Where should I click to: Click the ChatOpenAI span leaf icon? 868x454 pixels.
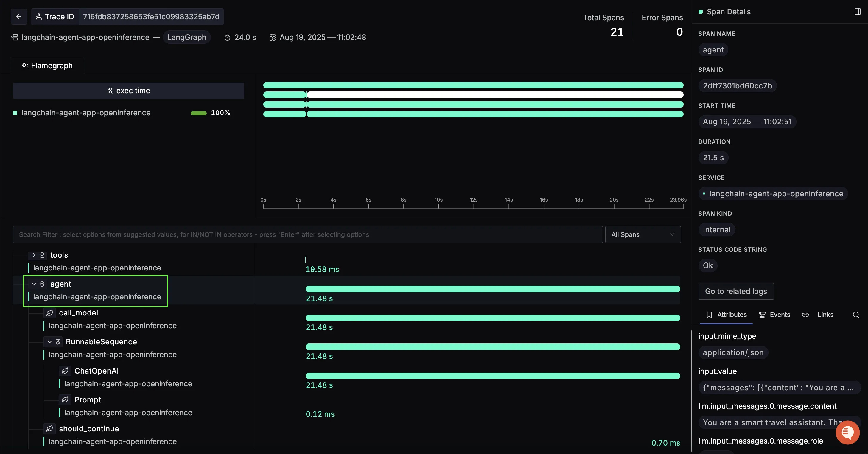[x=65, y=371]
